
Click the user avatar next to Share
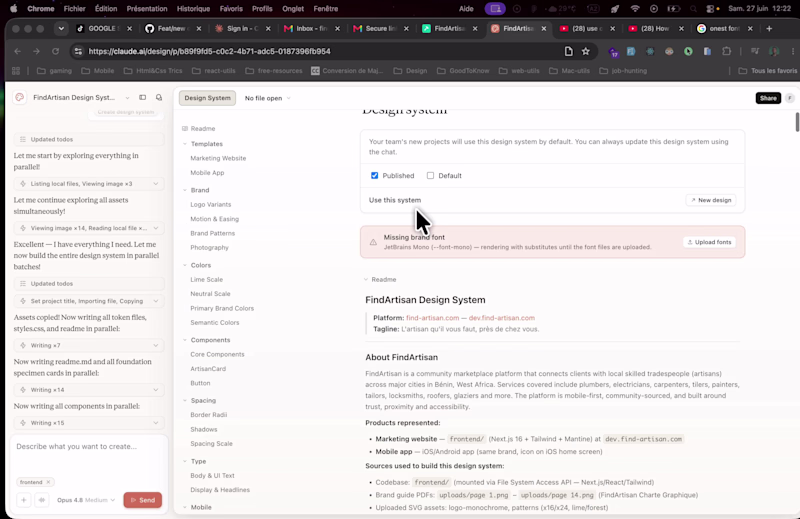point(789,98)
